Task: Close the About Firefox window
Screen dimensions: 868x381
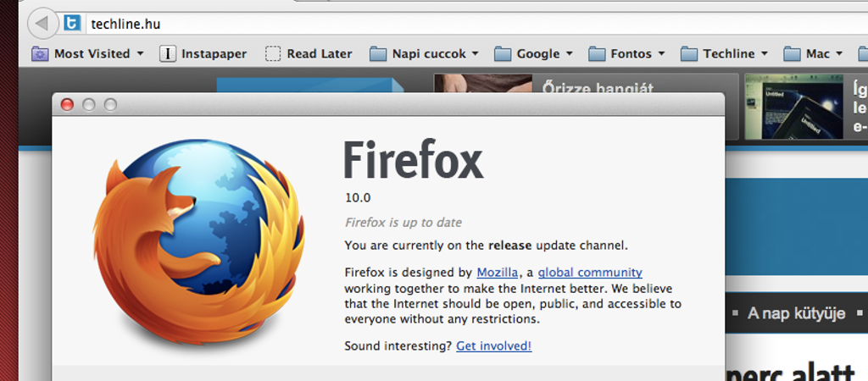Action: (67, 104)
